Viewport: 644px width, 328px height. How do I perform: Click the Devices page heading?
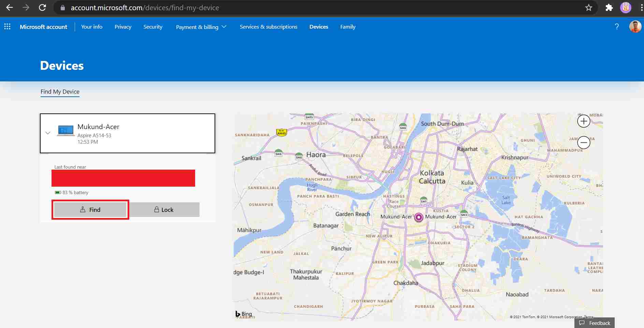[62, 65]
